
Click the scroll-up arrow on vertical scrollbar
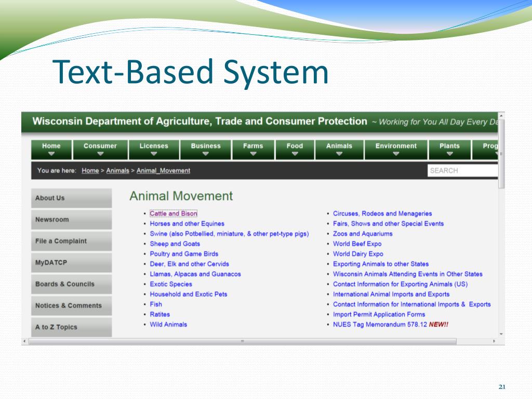click(501, 116)
